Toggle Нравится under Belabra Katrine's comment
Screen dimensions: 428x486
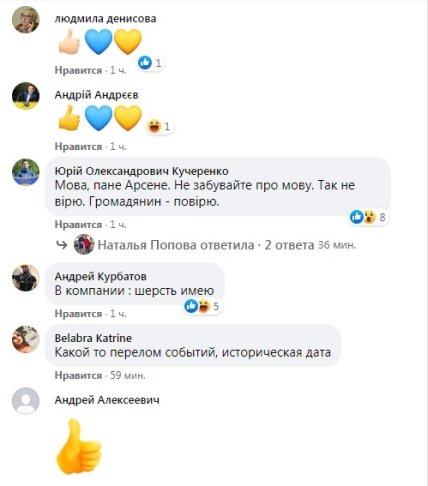click(x=78, y=375)
